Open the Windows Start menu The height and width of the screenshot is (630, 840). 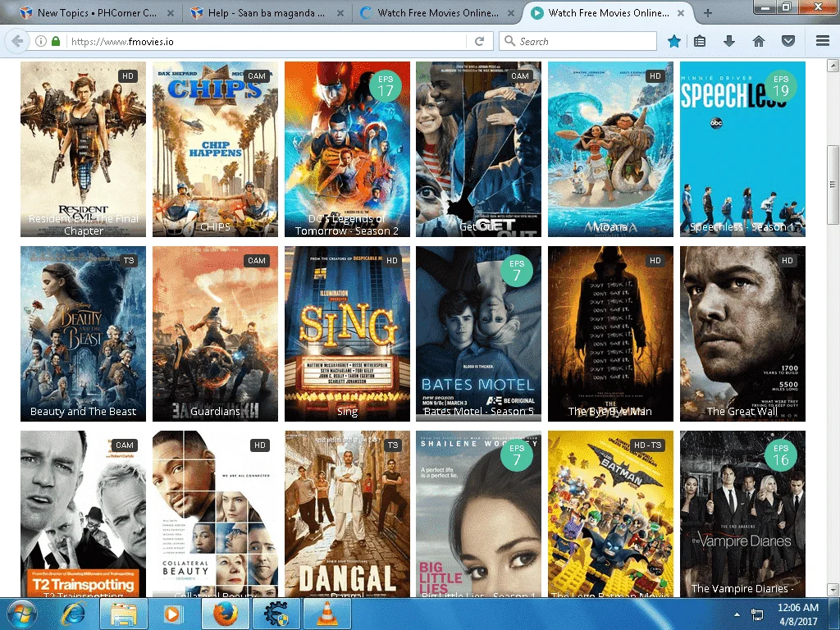[x=22, y=614]
